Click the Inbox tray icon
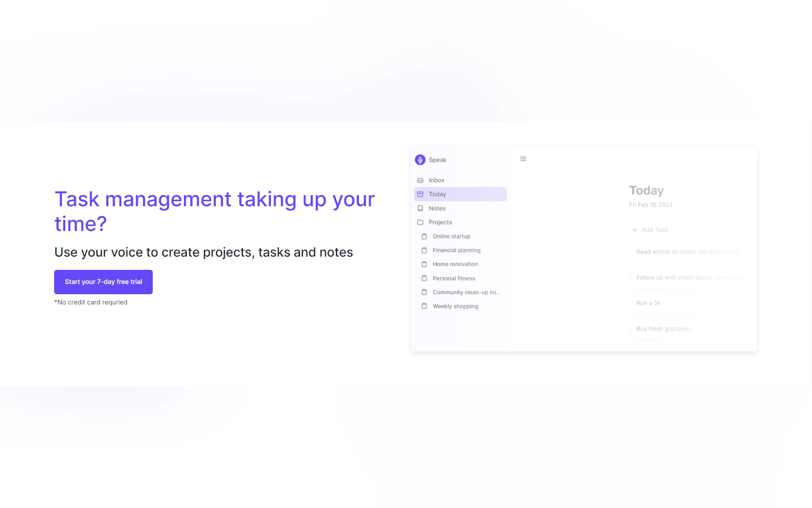 click(420, 180)
